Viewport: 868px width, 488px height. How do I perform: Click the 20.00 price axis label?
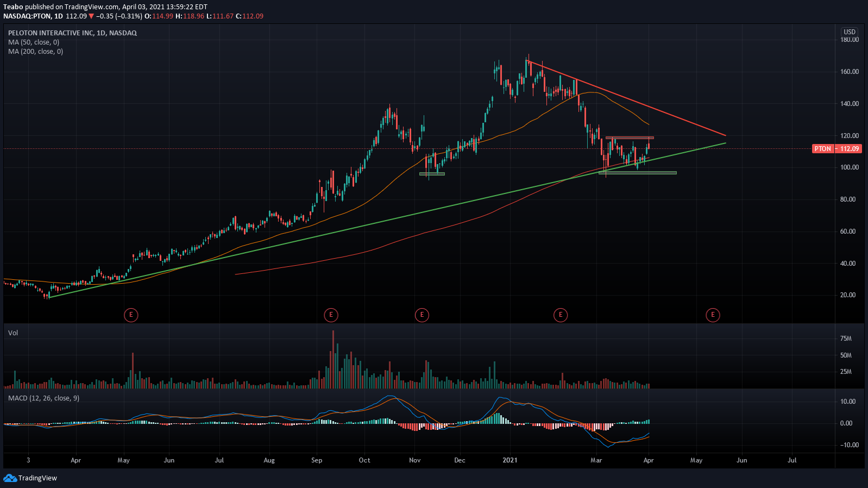848,295
